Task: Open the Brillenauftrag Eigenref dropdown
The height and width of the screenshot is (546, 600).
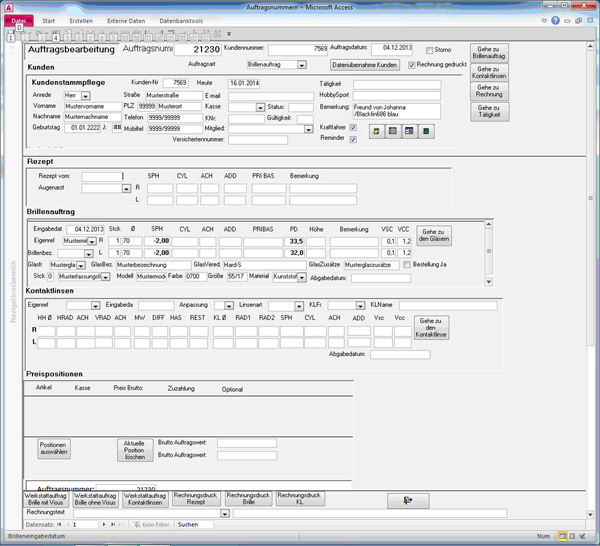Action: 92,241
